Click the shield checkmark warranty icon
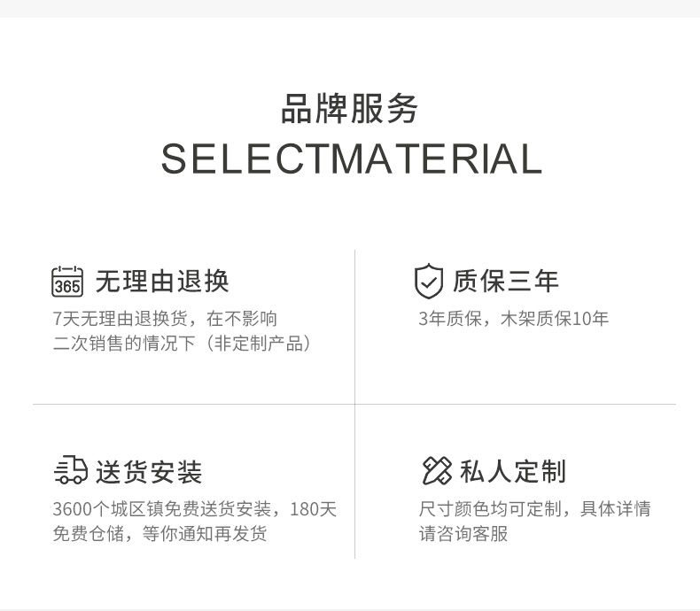The image size is (700, 611). point(429,281)
